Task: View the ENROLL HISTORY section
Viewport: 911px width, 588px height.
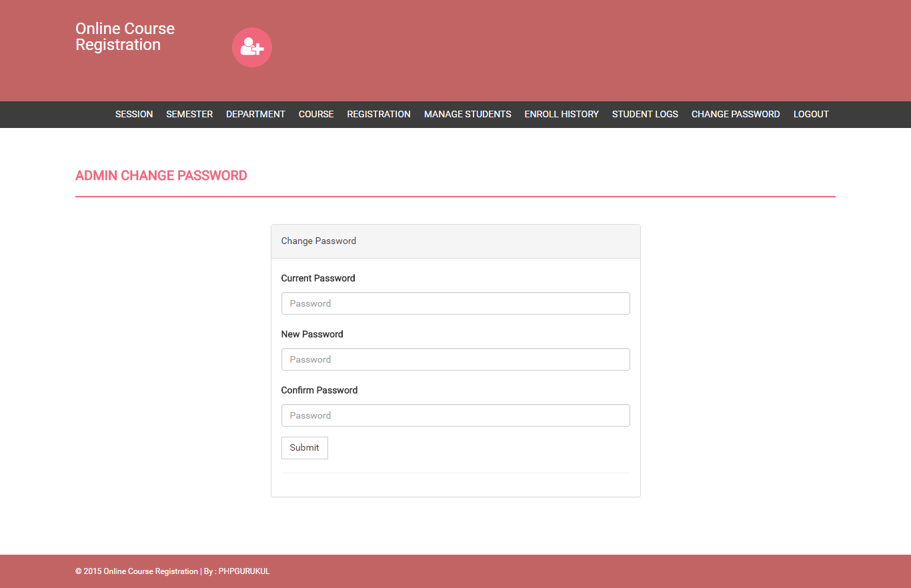Action: pyautogui.click(x=561, y=114)
